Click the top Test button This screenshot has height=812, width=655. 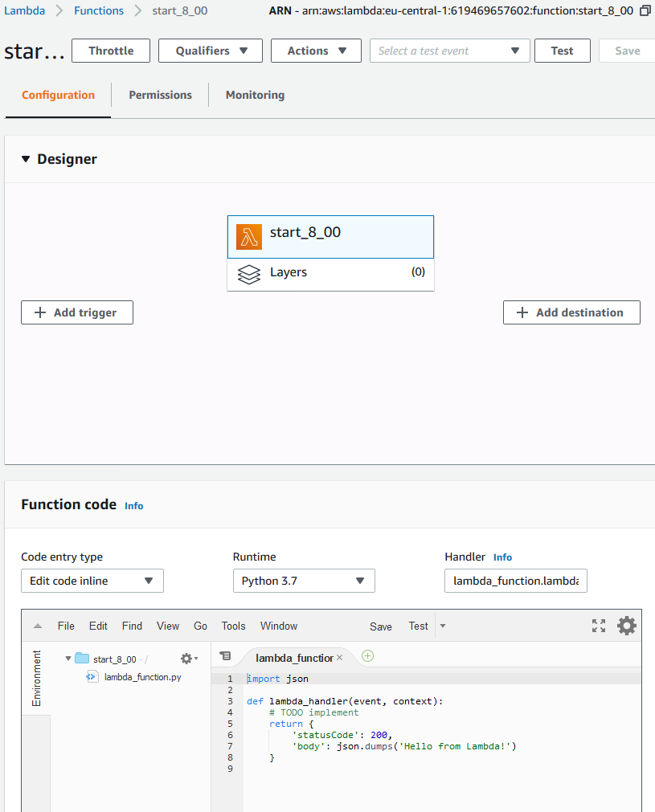563,51
